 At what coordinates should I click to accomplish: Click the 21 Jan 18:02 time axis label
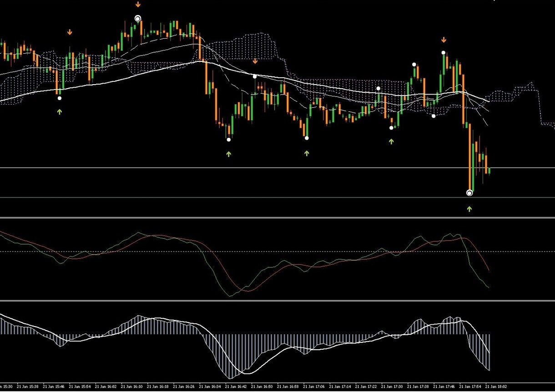pyautogui.click(x=497, y=387)
